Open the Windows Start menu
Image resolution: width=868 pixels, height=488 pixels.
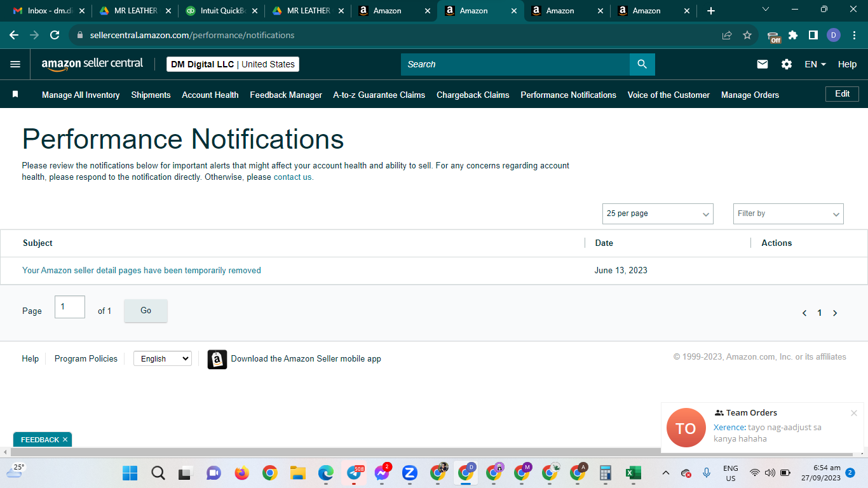130,473
